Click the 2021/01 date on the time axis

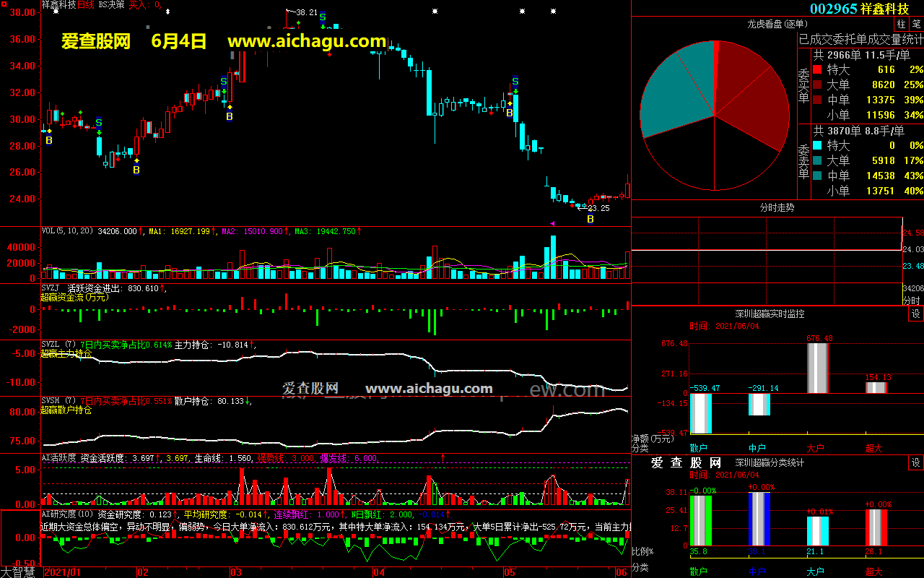coord(62,572)
